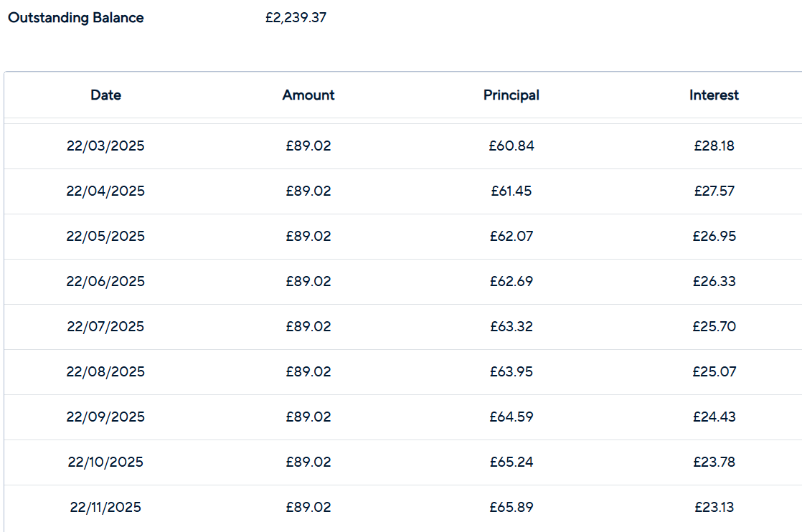Select the 22/07/2025 date cell
This screenshot has width=802, height=532.
(x=105, y=326)
